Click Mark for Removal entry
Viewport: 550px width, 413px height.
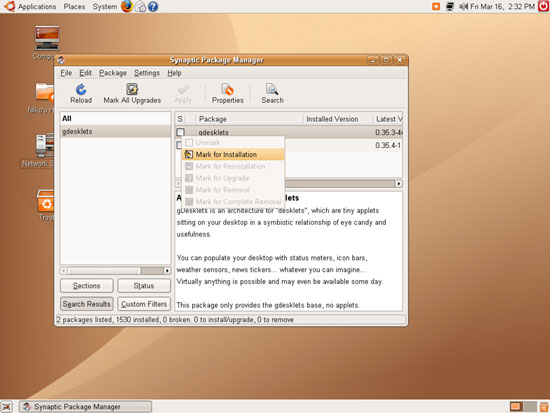click(x=233, y=190)
